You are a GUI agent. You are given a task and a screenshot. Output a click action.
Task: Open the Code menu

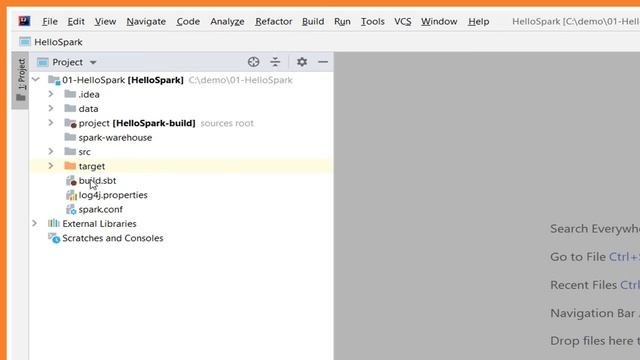tap(188, 21)
